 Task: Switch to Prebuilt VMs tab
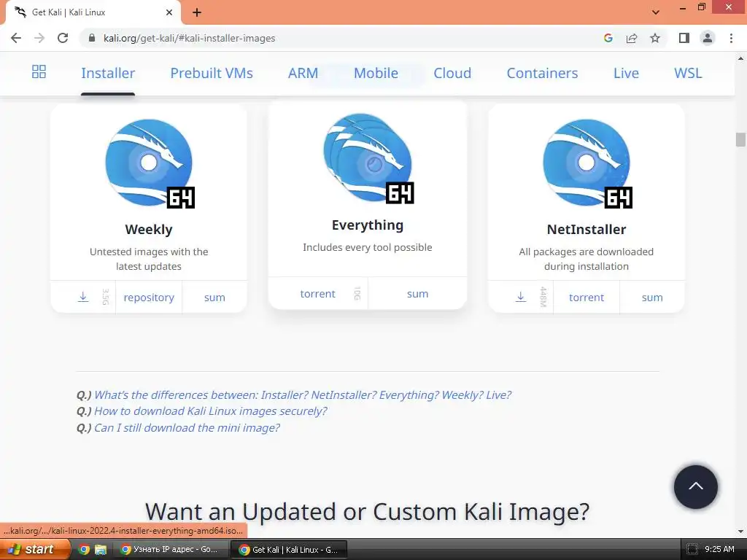coord(212,73)
